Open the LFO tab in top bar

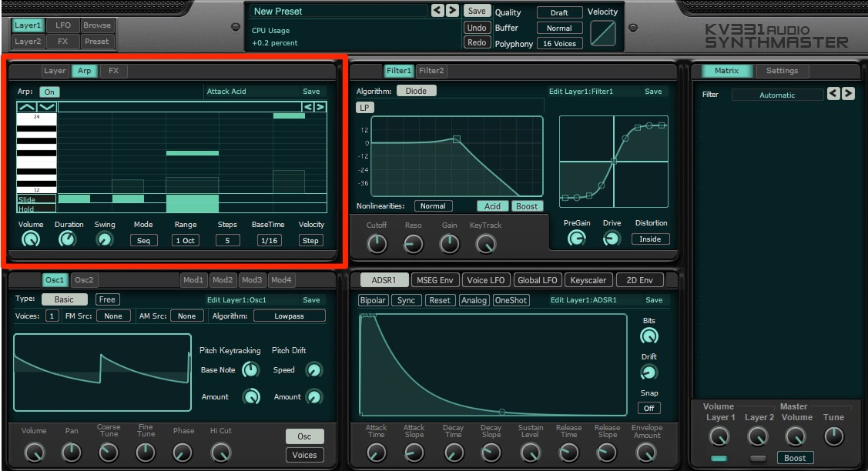(x=62, y=25)
